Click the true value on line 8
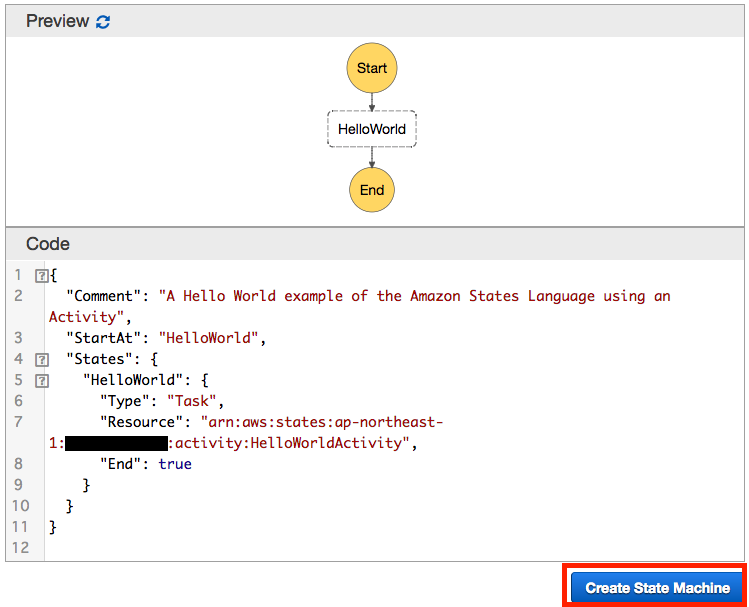749x607 pixels. tap(175, 464)
